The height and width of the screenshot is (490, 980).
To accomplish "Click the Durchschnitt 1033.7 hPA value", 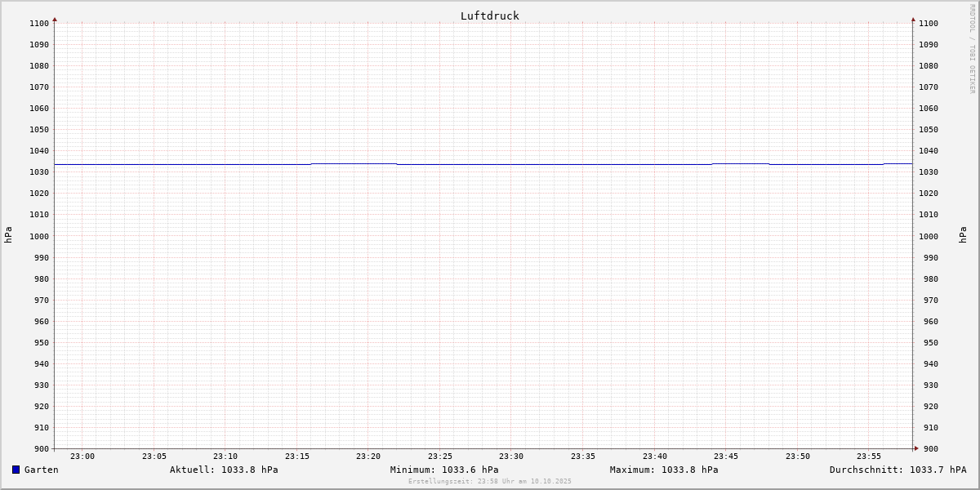I will [898, 470].
